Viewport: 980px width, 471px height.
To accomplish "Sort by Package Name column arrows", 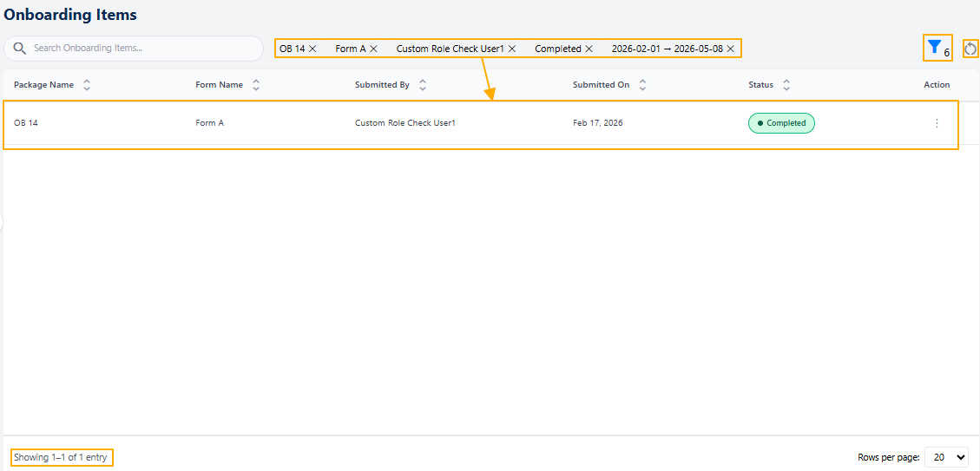I will point(87,85).
